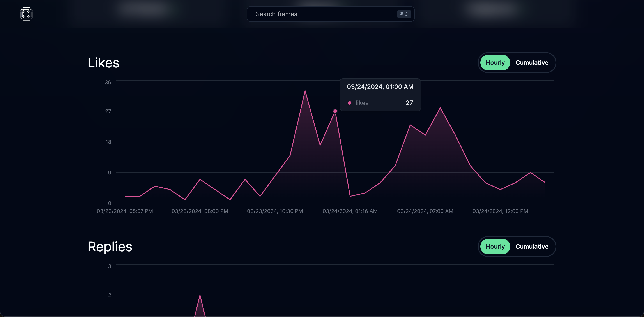Click the highlighted 01:00 AM data point
Screen dimensions: 644x317
335,111
